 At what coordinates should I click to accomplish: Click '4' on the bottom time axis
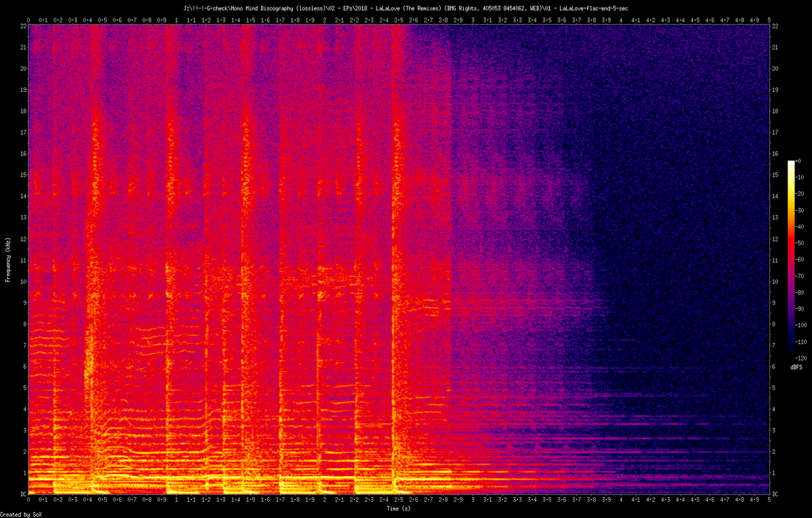621,500
